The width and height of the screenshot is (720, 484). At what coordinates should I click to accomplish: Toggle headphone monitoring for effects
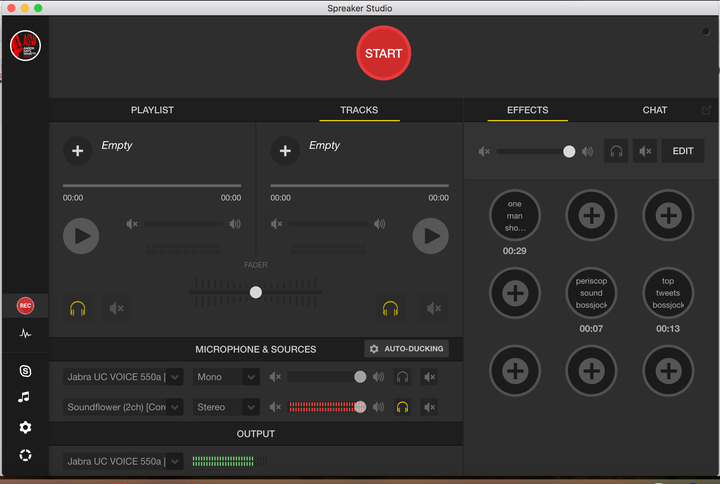coord(616,151)
